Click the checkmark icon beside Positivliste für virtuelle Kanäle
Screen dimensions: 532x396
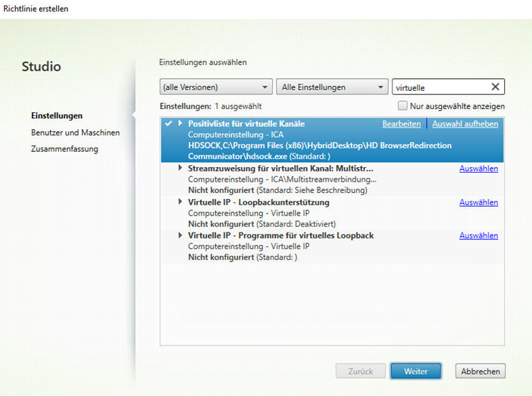point(169,123)
